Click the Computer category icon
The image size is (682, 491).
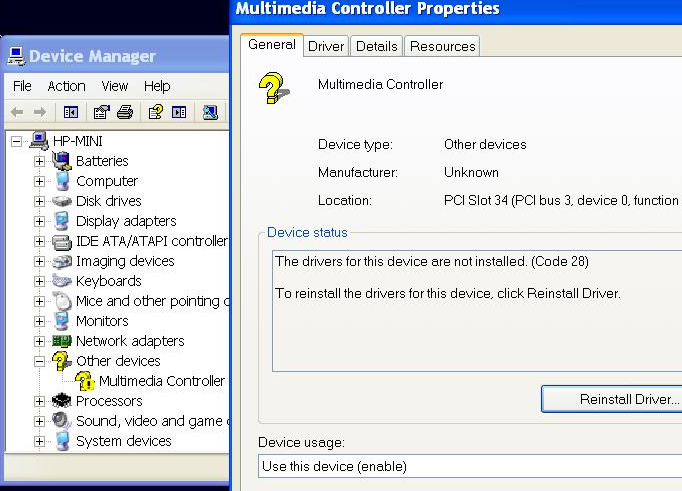63,181
